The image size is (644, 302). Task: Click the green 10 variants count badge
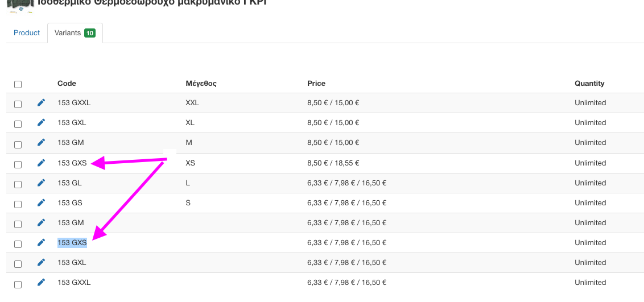click(90, 33)
